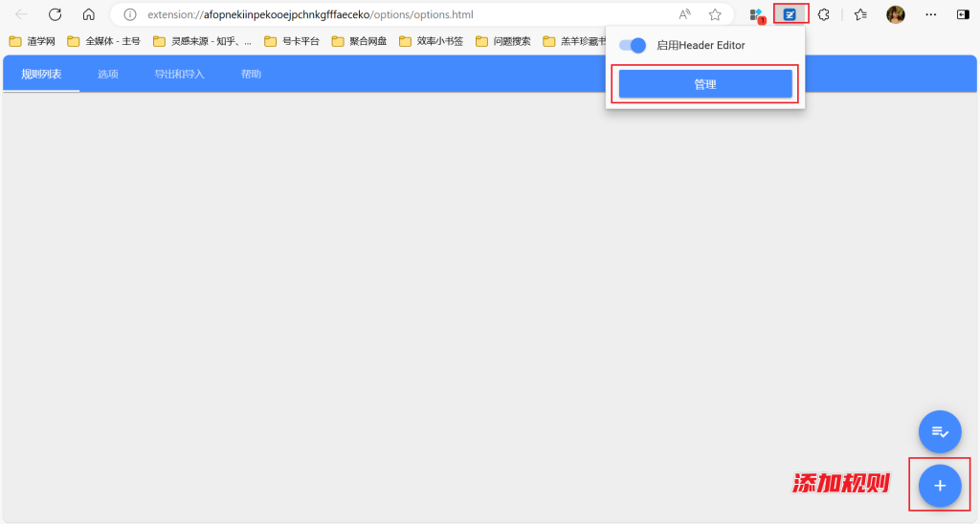Reload the page with refresh icon
980x524 pixels.
tap(55, 14)
